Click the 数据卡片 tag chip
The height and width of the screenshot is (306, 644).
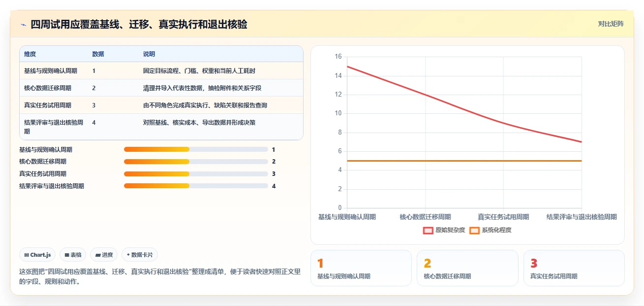click(x=140, y=255)
